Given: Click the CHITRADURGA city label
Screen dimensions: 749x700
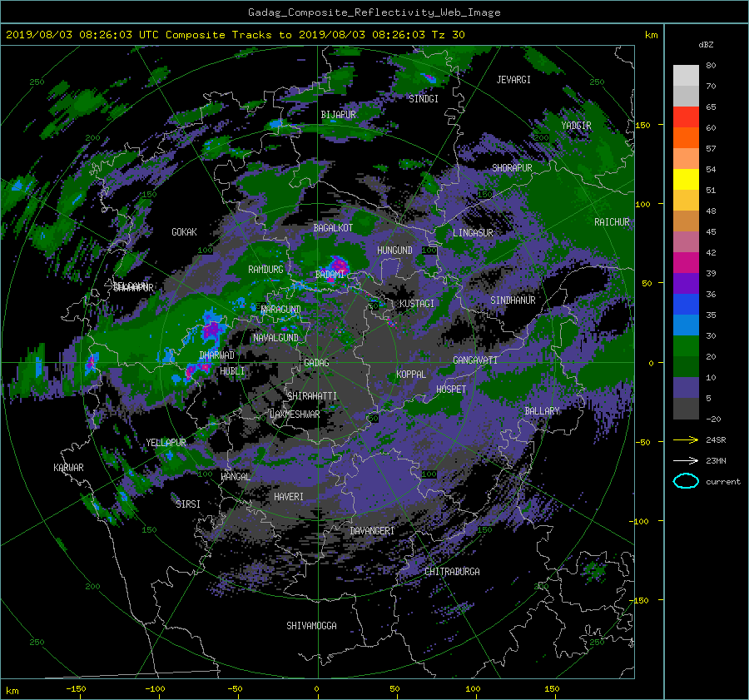Looking at the screenshot, I should coord(452,572).
